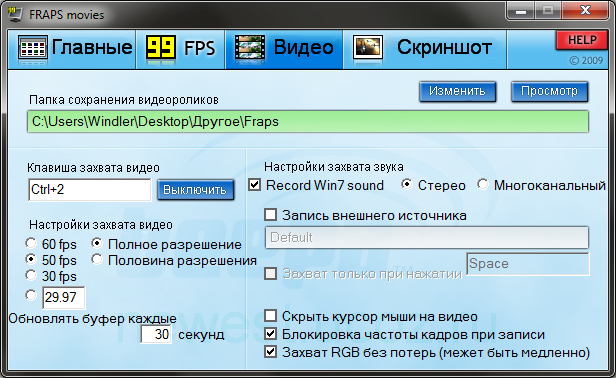
Task: Select Многоканальный sound option
Action: click(482, 184)
